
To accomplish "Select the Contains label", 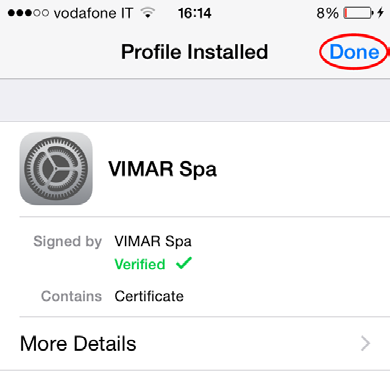I will (71, 296).
